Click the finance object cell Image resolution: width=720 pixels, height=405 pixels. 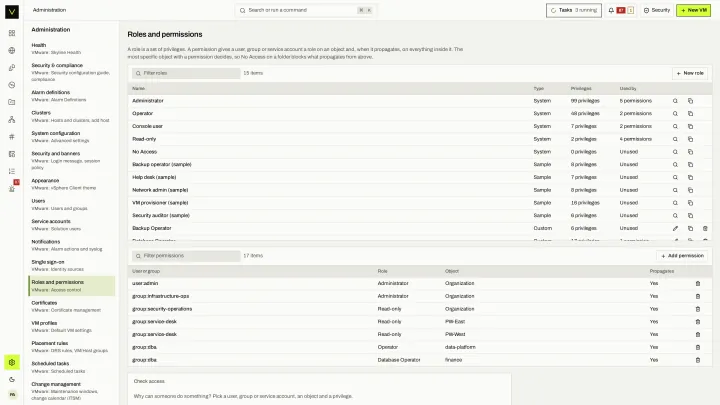coord(453,360)
